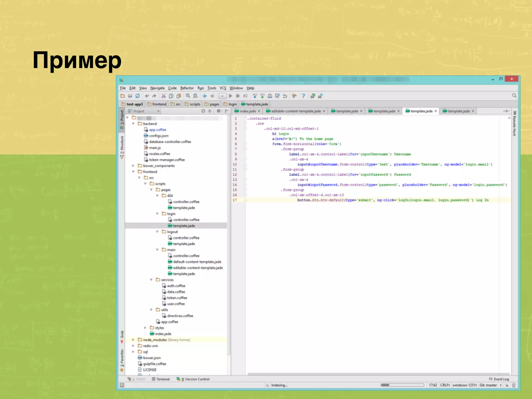Expand the node_modules folder

pyautogui.click(x=133, y=340)
